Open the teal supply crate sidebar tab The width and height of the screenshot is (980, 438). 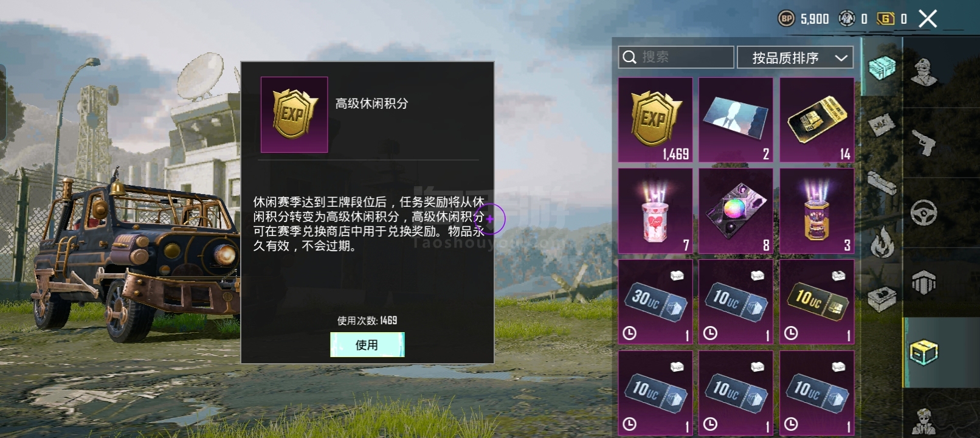click(882, 68)
